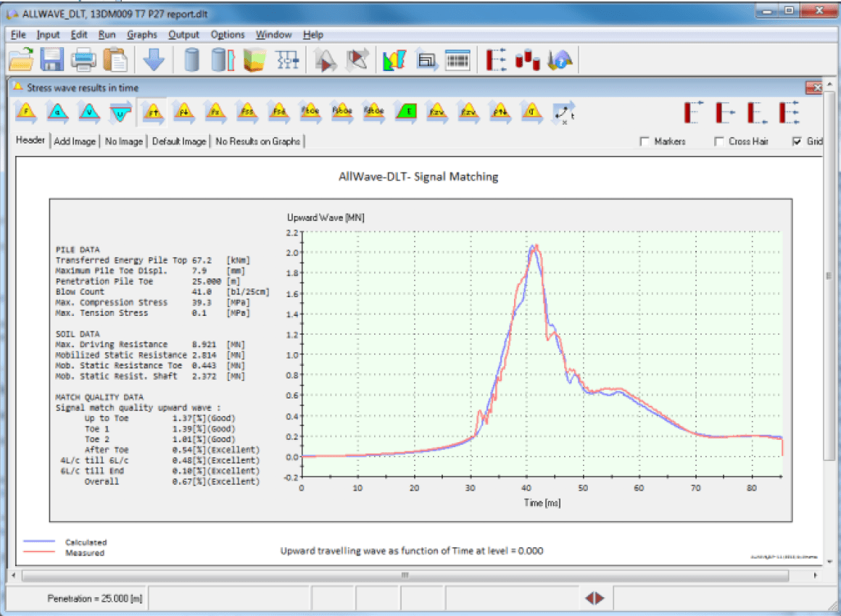Image resolution: width=841 pixels, height=616 pixels.
Task: Uncheck the Grid checkbox
Action: pos(797,141)
